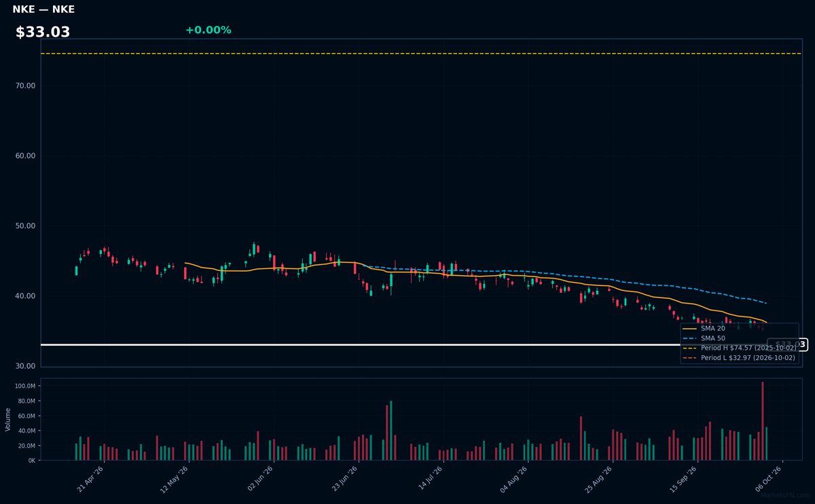
Task: Click the 02 Jun '26 date label
Action: [x=260, y=479]
